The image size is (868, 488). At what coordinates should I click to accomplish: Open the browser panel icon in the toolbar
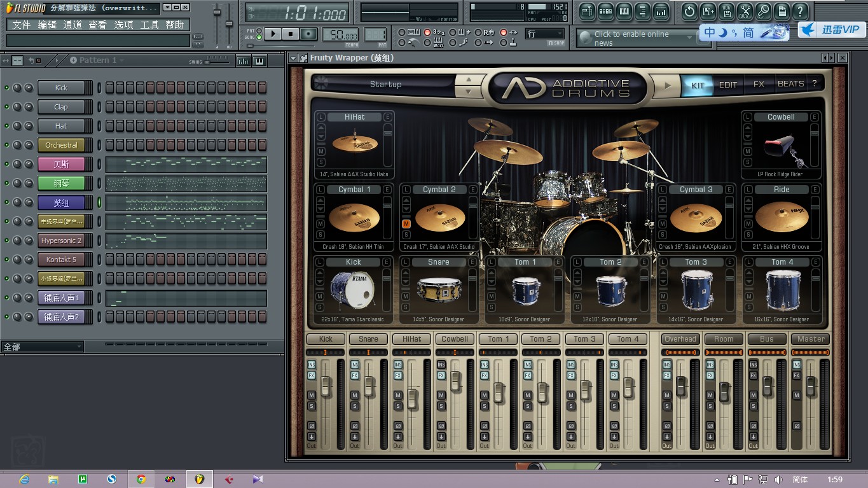[x=642, y=11]
